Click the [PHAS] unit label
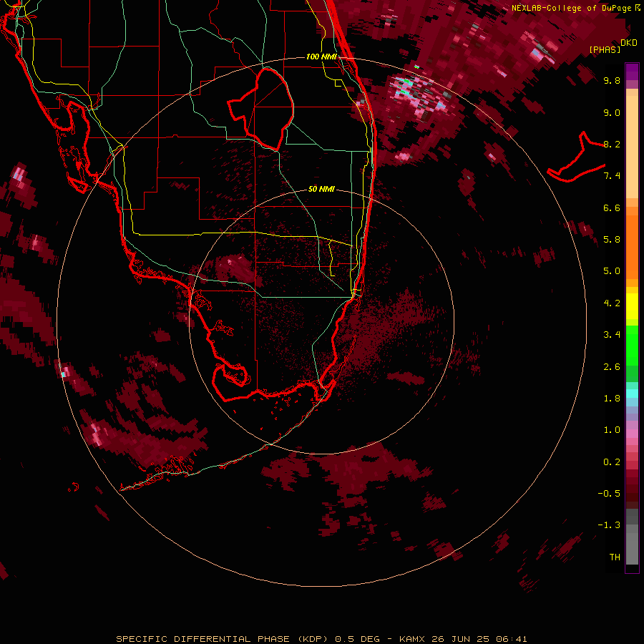Screen dimensions: 644x644 click(x=605, y=49)
